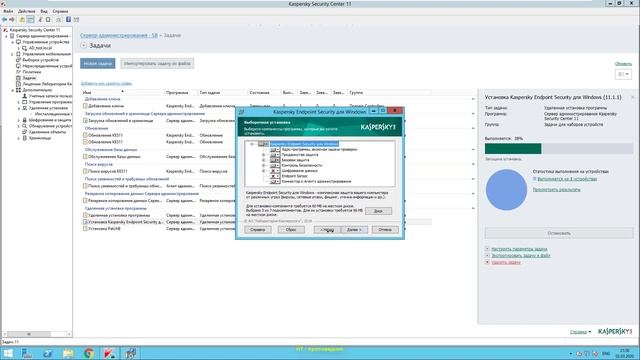This screenshot has height=360, width=640.
Task: Select Шифрование и защита tree node
Action: click(50, 120)
